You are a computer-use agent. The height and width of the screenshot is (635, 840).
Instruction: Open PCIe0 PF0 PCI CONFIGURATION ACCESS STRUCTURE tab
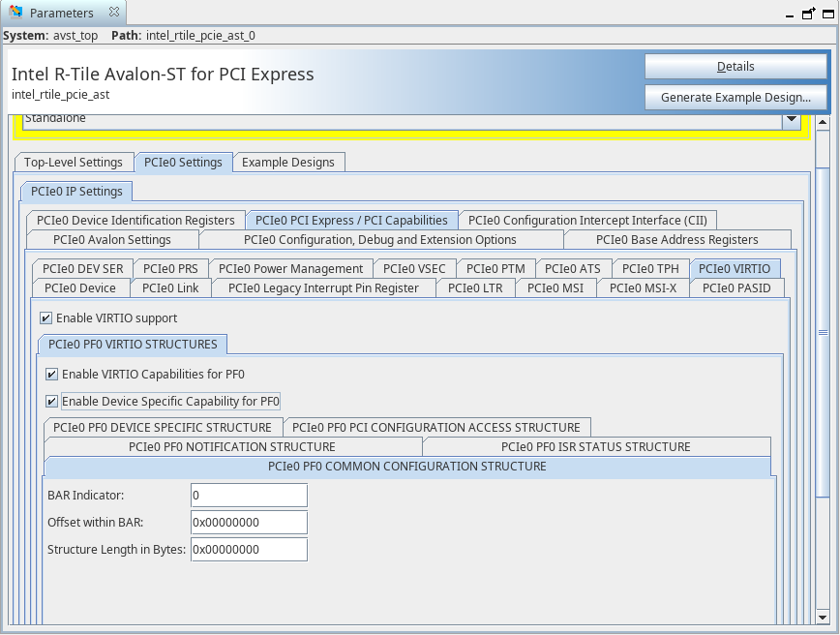click(x=436, y=428)
